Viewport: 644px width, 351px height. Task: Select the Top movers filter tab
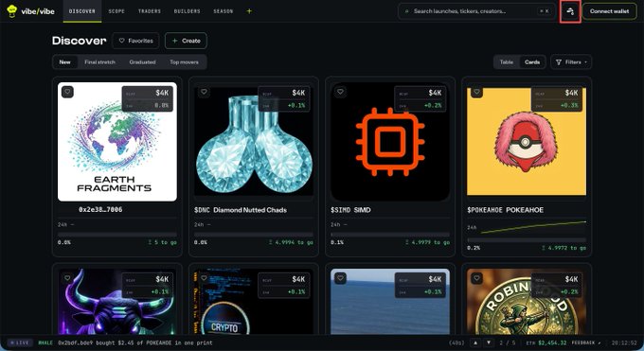click(x=184, y=62)
